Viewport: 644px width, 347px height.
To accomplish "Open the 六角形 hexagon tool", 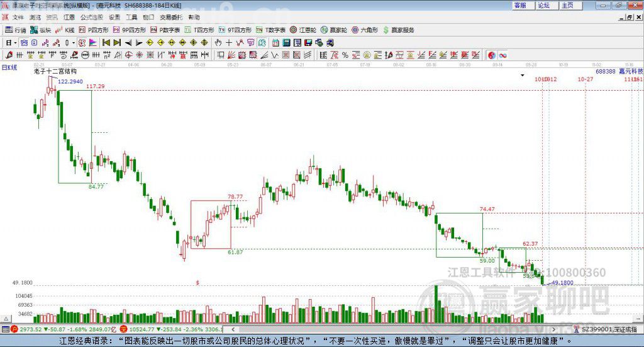I will click(365, 30).
